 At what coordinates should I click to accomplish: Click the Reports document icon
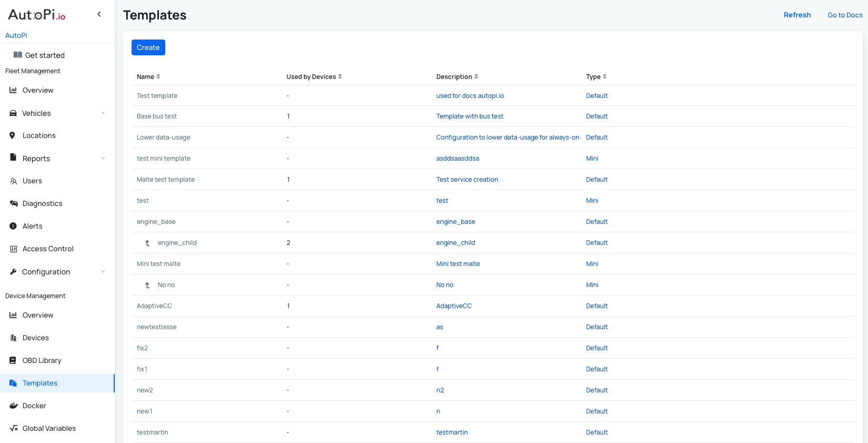click(x=13, y=157)
